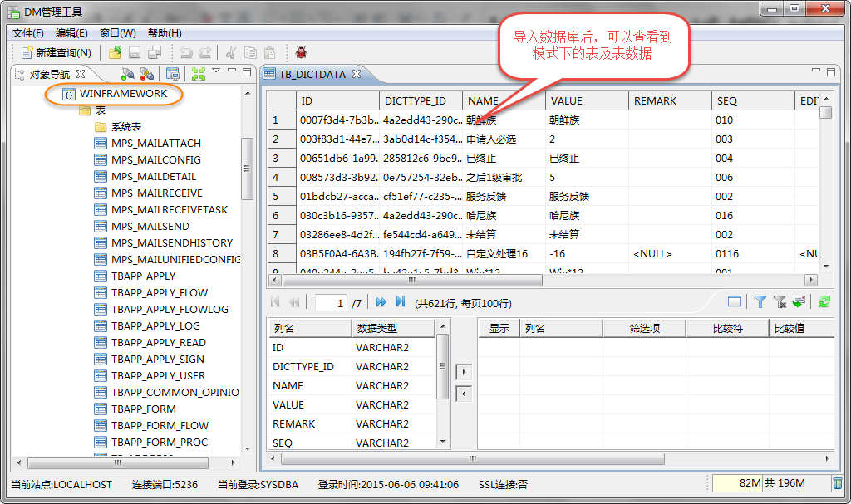Click the clear filter funnel icon

(x=780, y=301)
